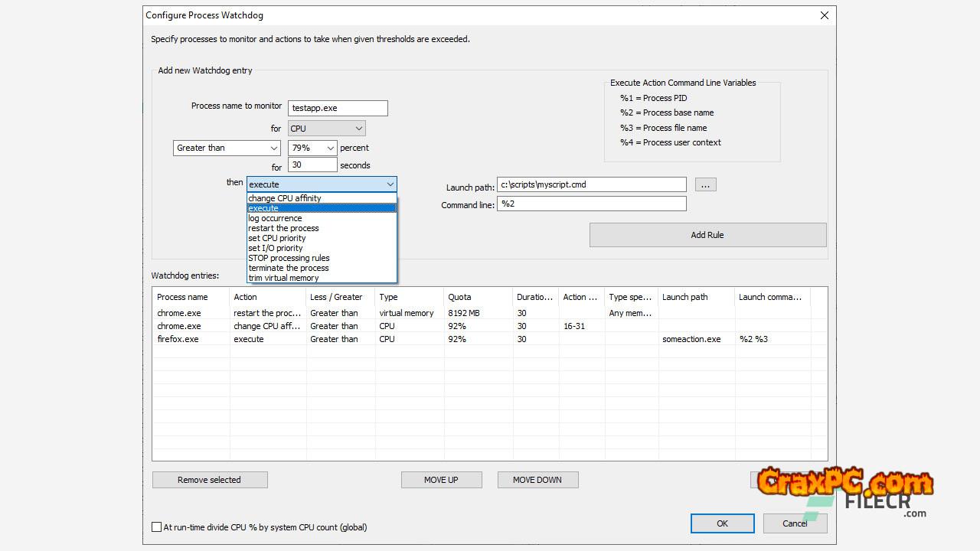This screenshot has height=551, width=980.
Task: Select 'terminate the process' from list
Action: pos(289,268)
